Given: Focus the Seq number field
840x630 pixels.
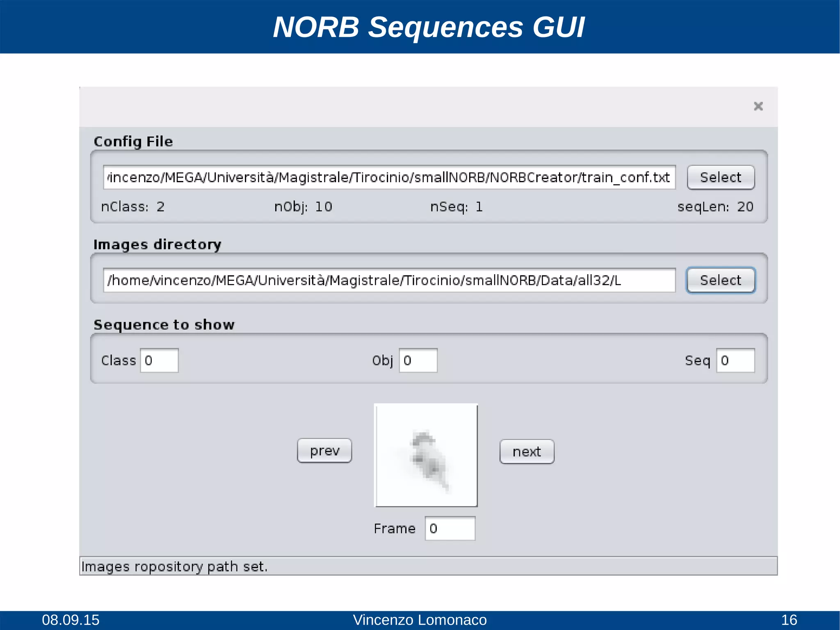Looking at the screenshot, I should click(x=735, y=360).
